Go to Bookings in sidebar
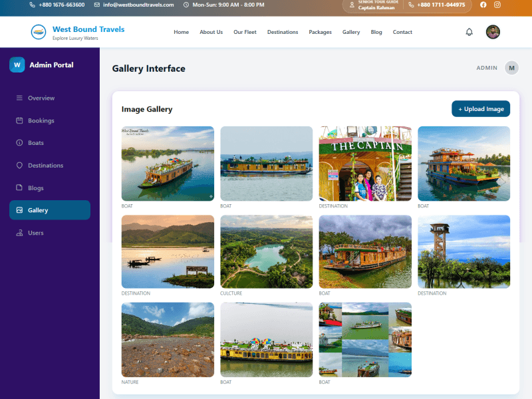532x399 pixels. tap(41, 121)
